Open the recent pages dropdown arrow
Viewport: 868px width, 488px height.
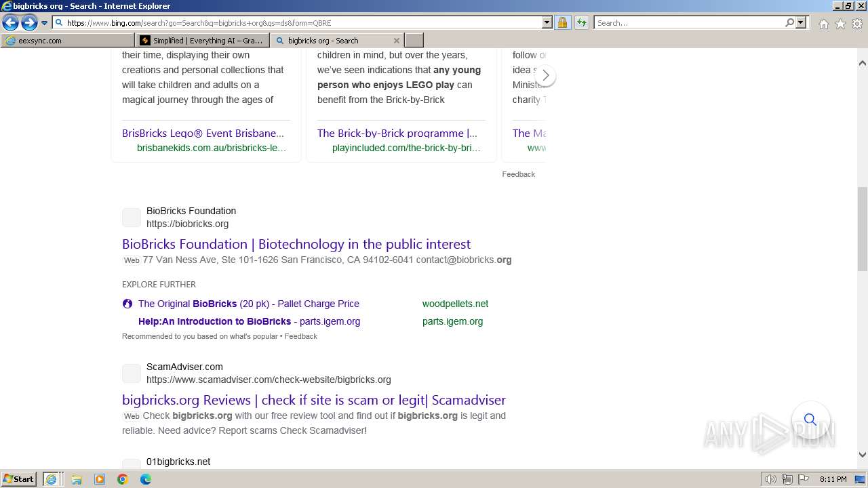coord(44,23)
